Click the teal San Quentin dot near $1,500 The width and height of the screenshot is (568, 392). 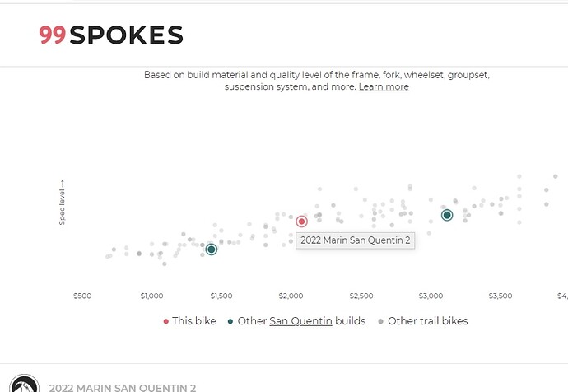tap(211, 250)
